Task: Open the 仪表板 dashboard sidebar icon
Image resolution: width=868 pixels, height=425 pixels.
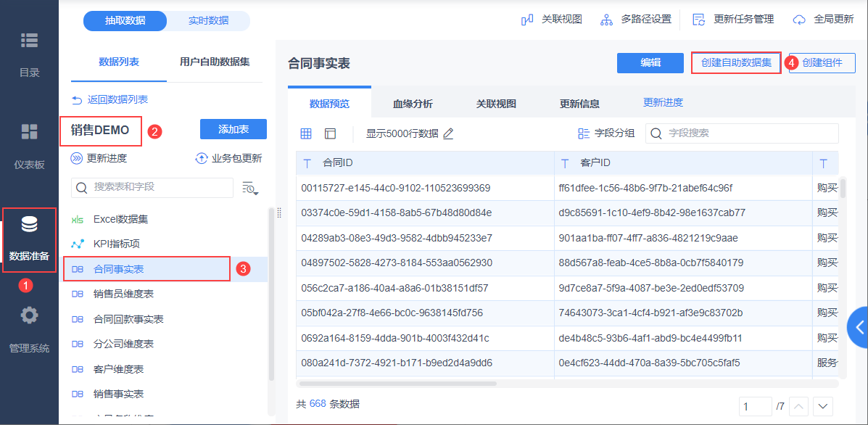Action: [29, 132]
